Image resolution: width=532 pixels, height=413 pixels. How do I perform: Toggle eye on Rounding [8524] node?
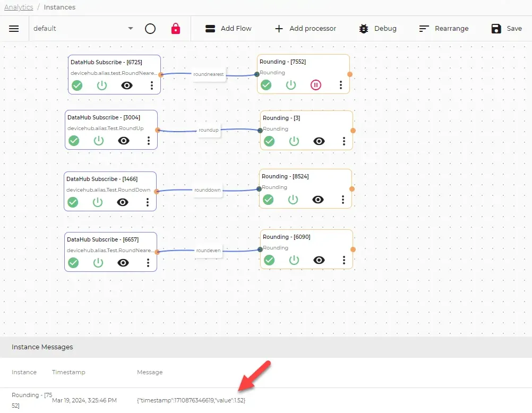(318, 200)
